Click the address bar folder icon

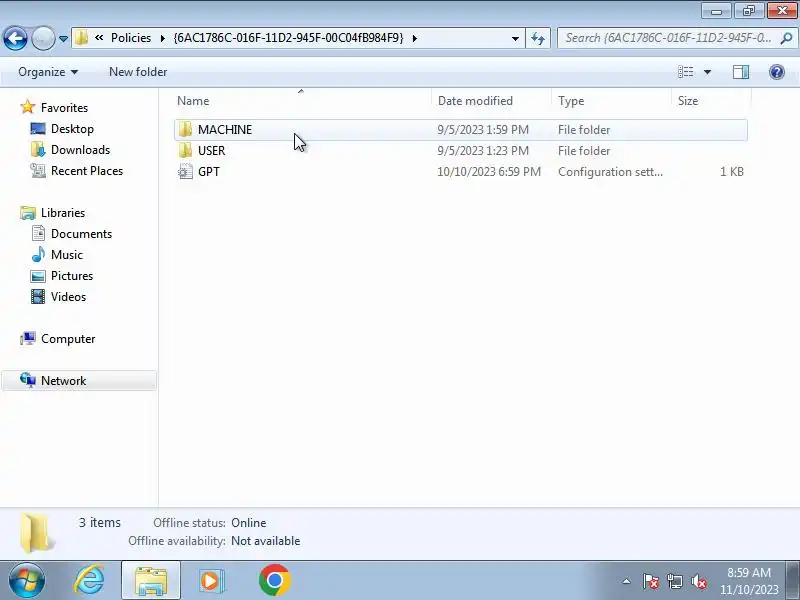click(x=81, y=38)
